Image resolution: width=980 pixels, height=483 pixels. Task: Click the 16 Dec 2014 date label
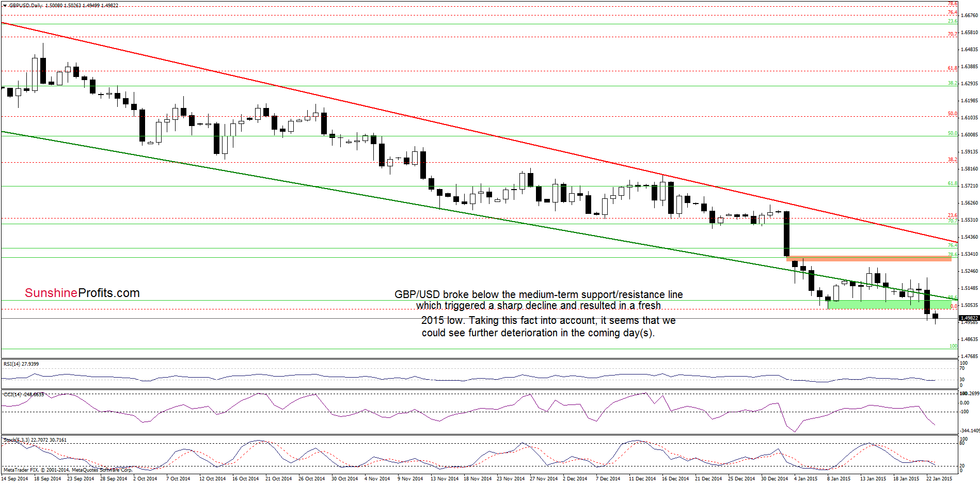tap(675, 479)
